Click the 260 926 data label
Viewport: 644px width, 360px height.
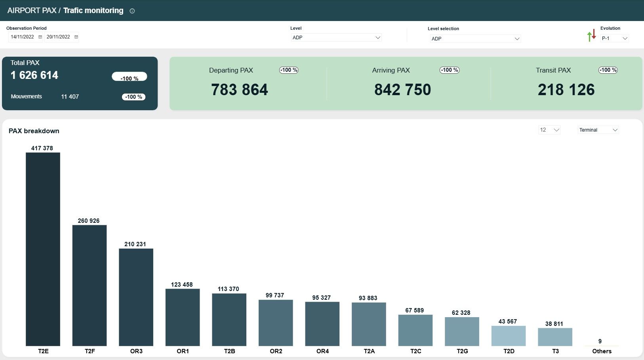89,221
